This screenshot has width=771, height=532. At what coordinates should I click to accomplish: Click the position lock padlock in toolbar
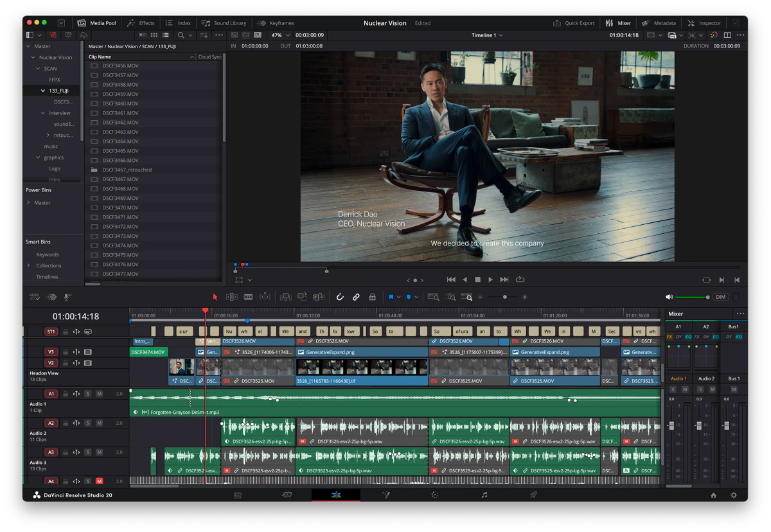pyautogui.click(x=372, y=297)
